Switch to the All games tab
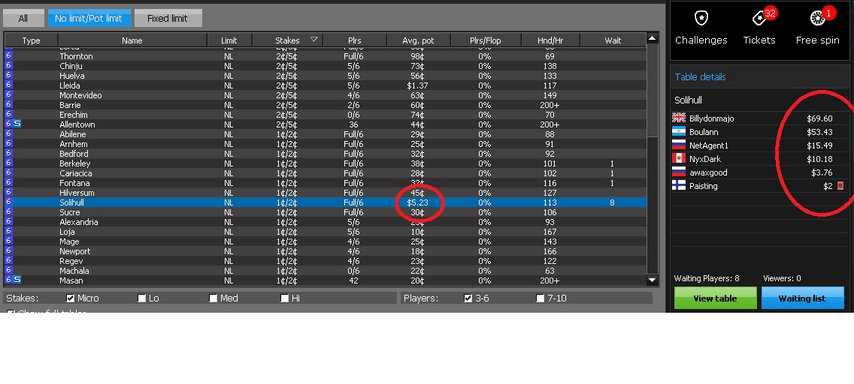The height and width of the screenshot is (384, 854). coord(23,19)
